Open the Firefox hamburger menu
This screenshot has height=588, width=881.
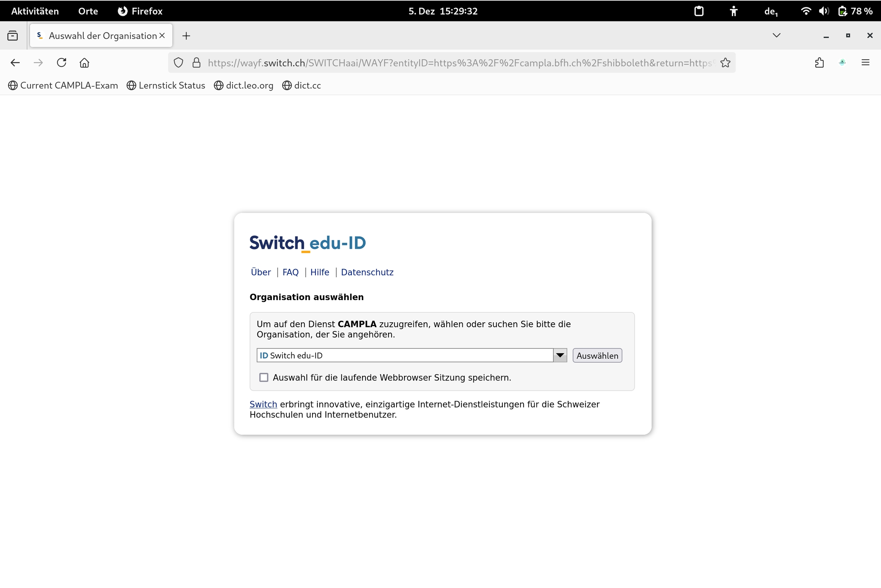865,63
